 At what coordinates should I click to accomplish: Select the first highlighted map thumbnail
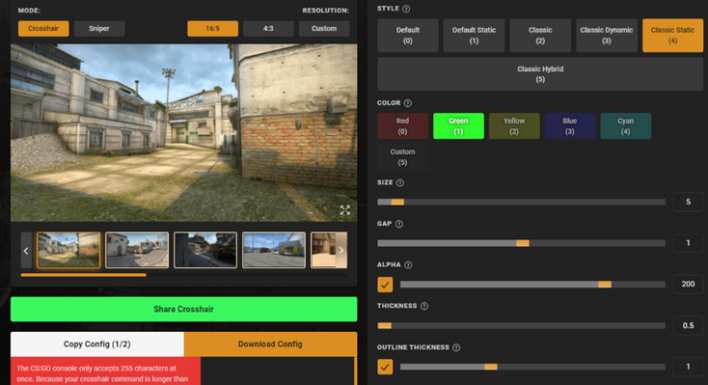click(x=69, y=250)
